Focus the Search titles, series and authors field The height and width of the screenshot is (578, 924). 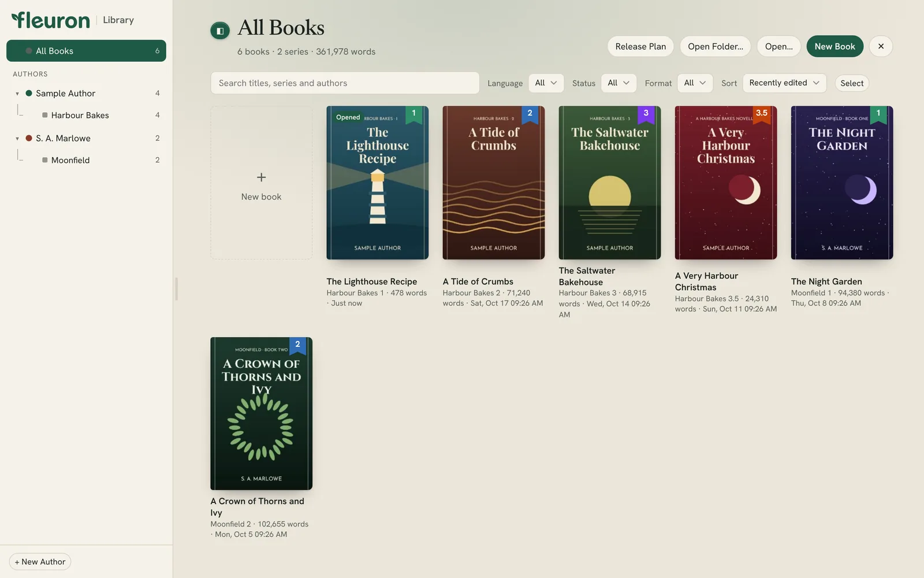click(x=345, y=83)
